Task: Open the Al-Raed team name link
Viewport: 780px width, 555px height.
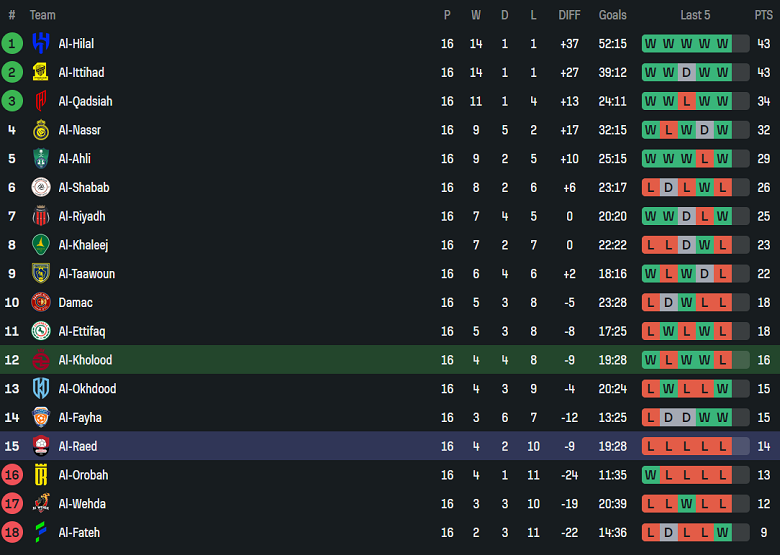Action: (78, 446)
